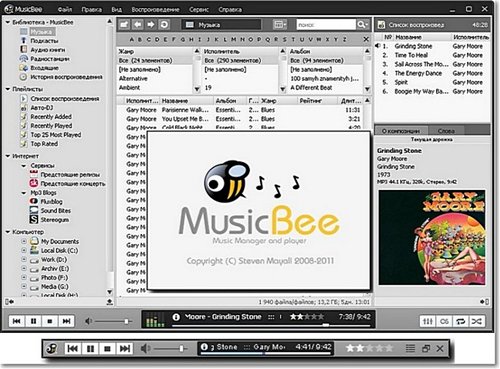Toggle the last.fm scrobble button
Image resolution: width=500 pixels, height=369 pixels.
click(x=444, y=321)
